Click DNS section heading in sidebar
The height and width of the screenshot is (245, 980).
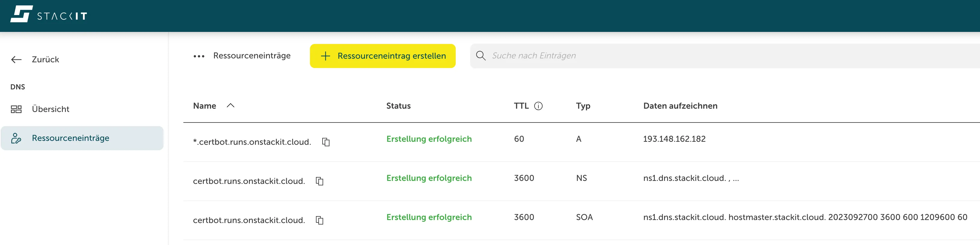coord(17,87)
